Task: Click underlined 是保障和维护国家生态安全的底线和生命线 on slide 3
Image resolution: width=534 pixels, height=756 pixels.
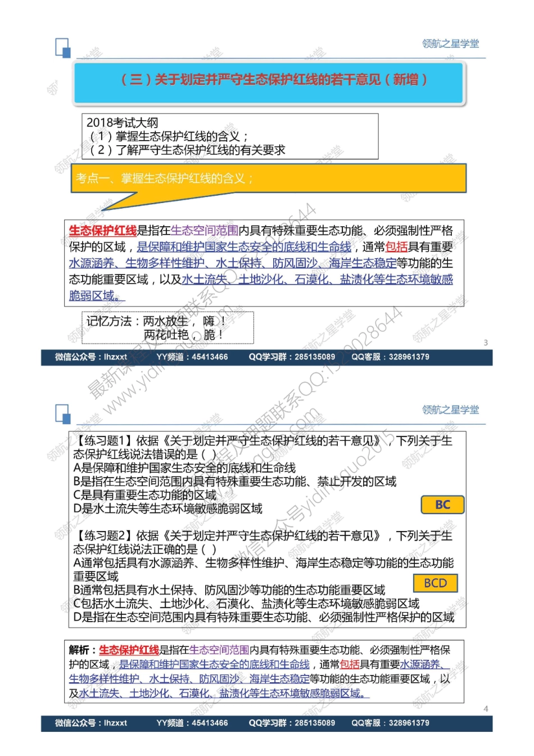Action: pyautogui.click(x=244, y=247)
